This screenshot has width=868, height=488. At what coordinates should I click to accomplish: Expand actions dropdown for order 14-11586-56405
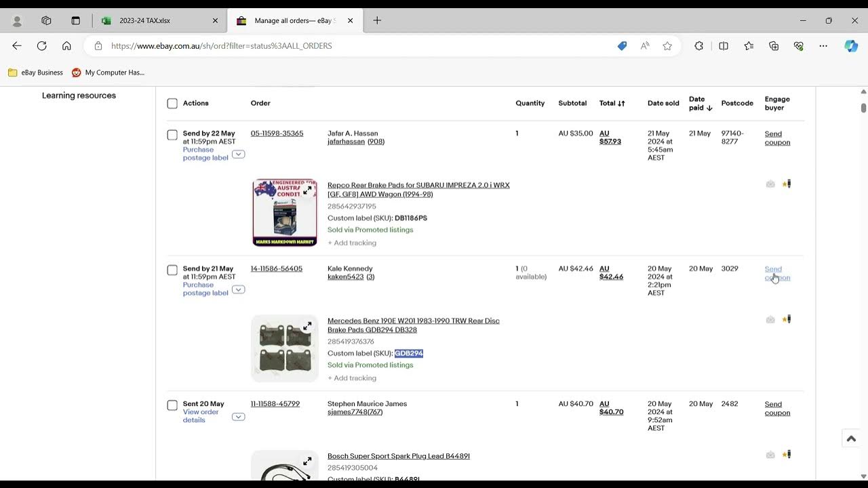[238, 289]
